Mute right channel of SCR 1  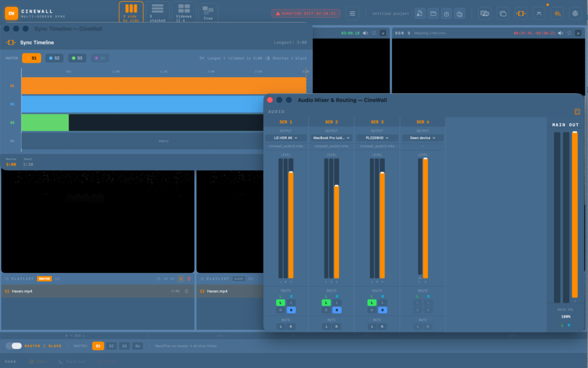pos(291,327)
